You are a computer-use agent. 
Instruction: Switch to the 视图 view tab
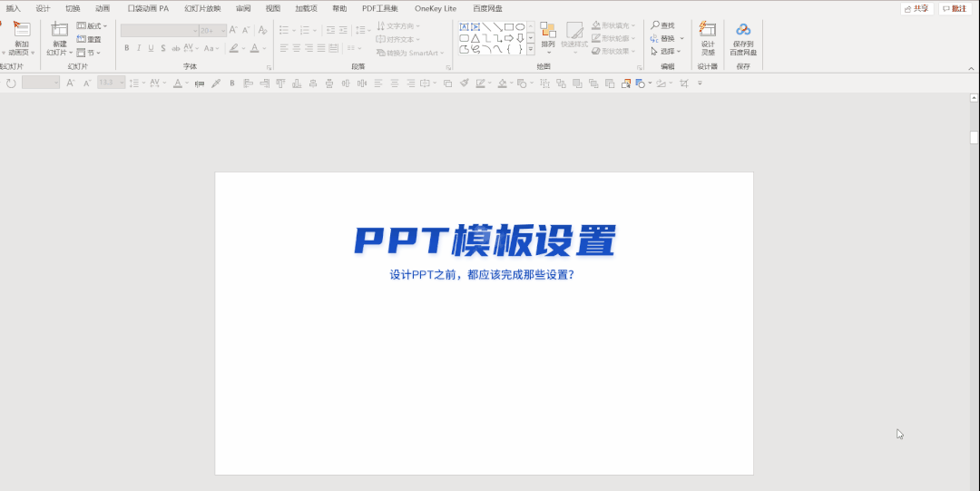click(272, 8)
